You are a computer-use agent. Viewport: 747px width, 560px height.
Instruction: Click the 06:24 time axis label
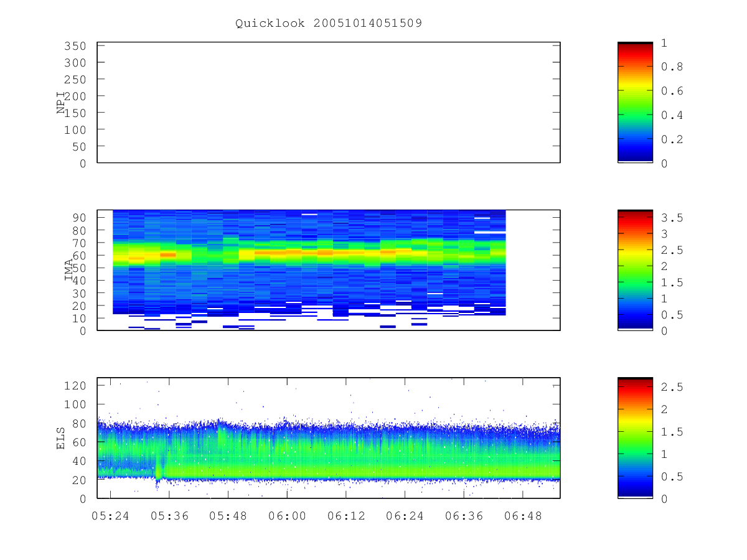click(x=405, y=516)
